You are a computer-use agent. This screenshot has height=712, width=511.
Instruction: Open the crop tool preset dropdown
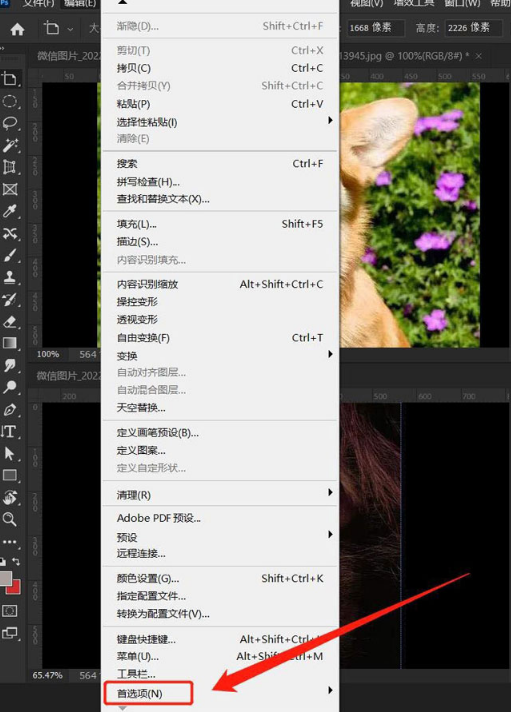[70, 30]
